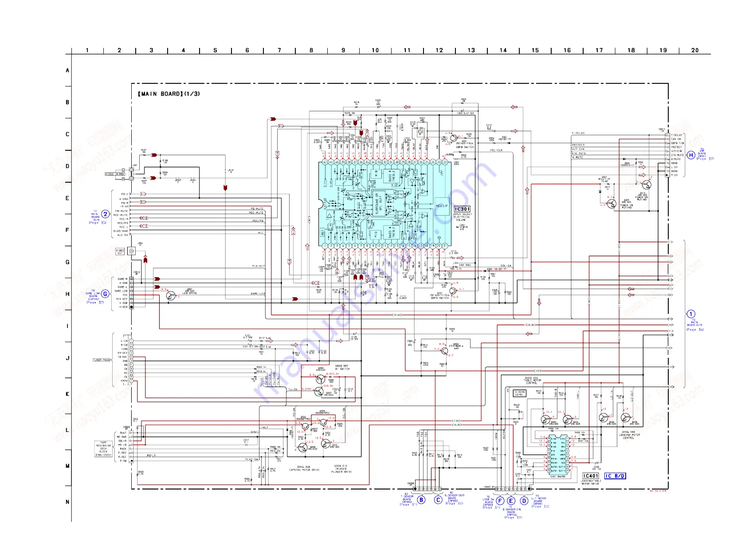Click the circled E connector marker
The width and height of the screenshot is (745, 560).
(x=511, y=501)
